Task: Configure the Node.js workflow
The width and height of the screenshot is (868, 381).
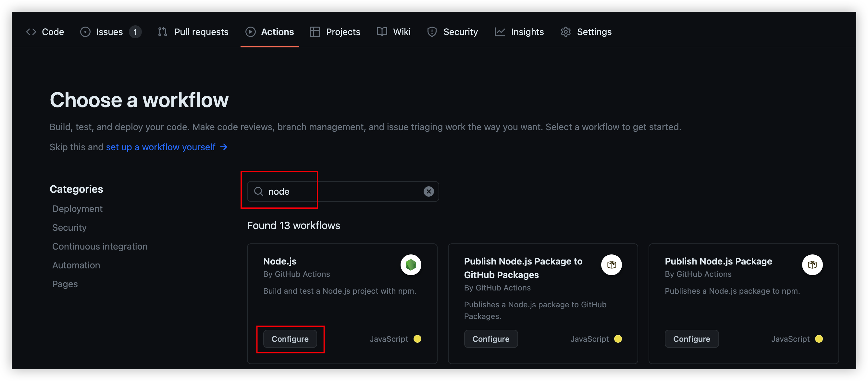Action: point(290,339)
